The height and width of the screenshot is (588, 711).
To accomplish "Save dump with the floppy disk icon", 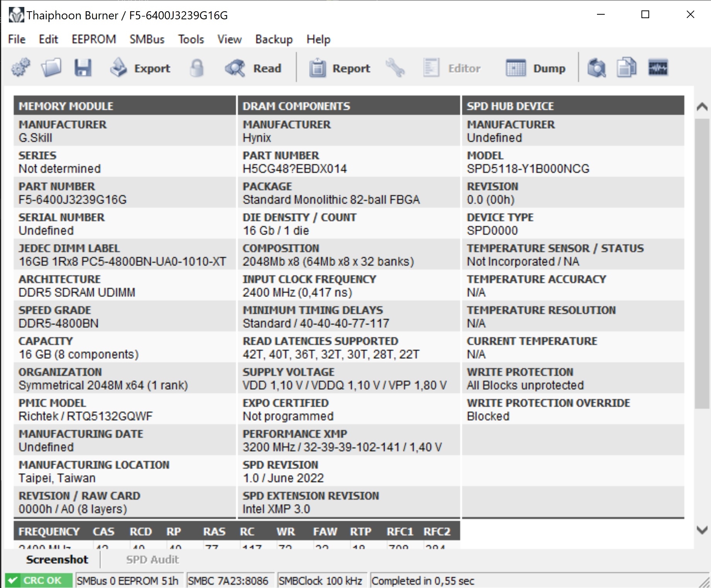I will [83, 68].
